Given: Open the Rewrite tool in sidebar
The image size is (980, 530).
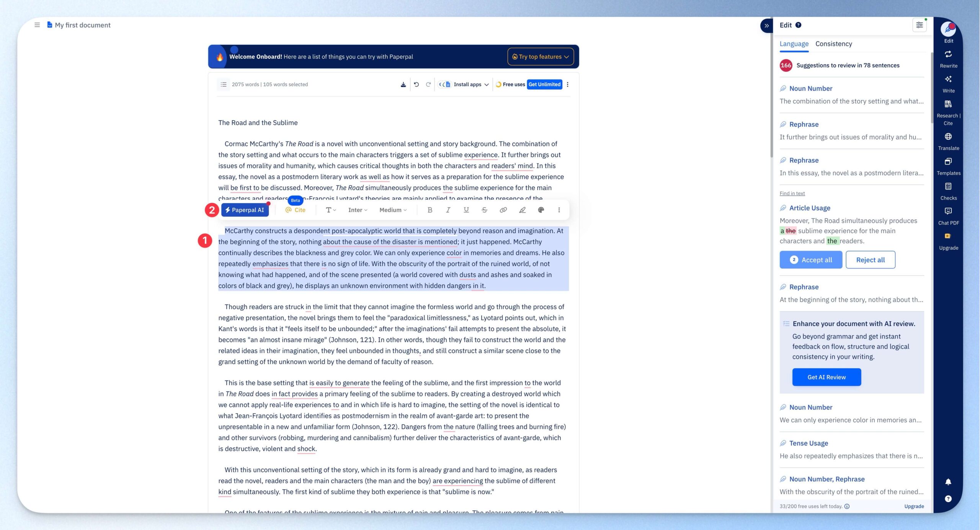Looking at the screenshot, I should [948, 59].
